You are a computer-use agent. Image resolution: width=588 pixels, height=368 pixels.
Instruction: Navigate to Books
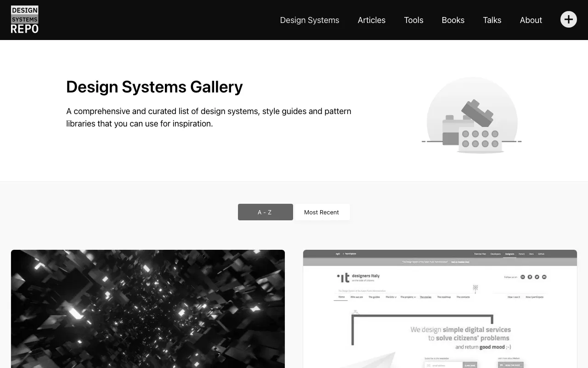tap(453, 20)
